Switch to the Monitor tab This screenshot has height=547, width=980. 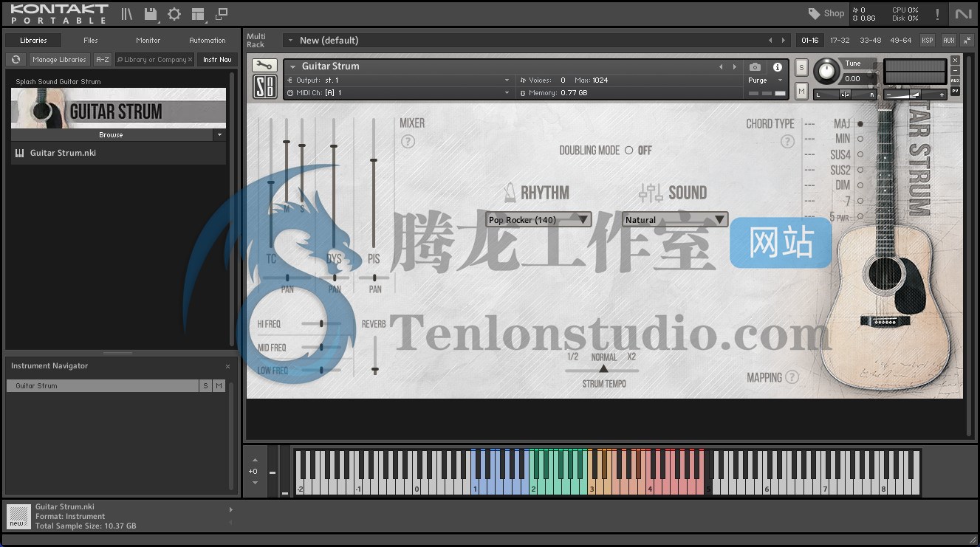click(148, 41)
